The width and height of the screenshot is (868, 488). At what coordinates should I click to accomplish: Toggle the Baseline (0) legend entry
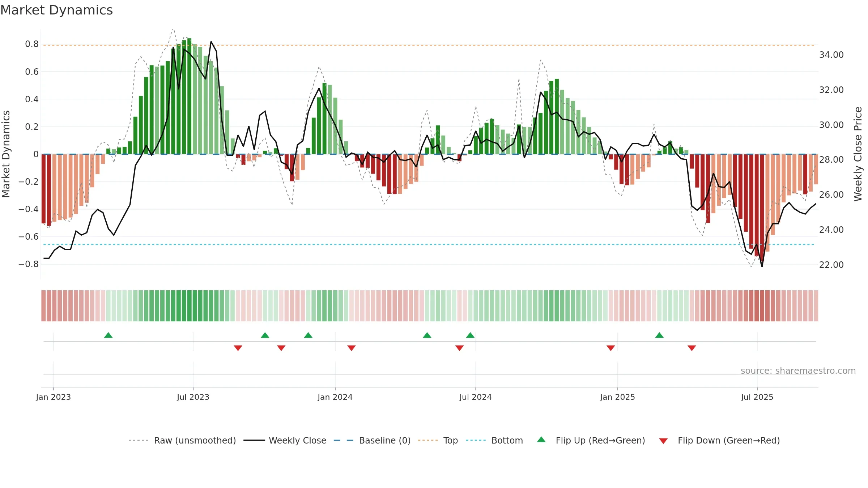372,440
